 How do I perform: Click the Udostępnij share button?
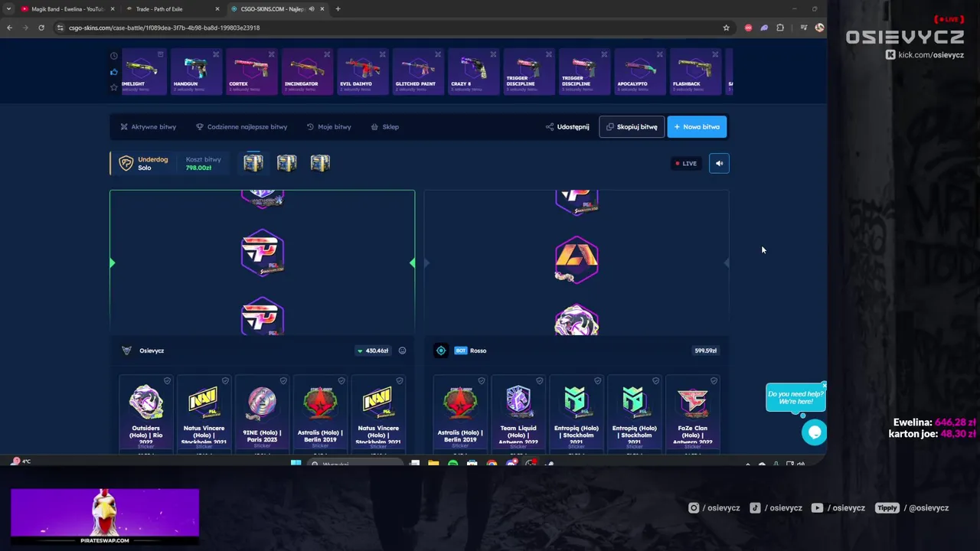click(x=567, y=127)
